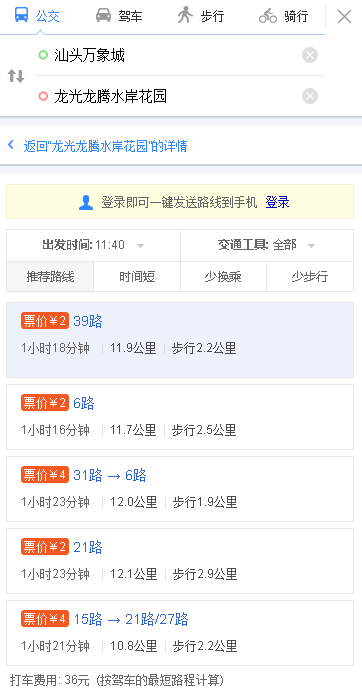Switch to the 少步行 tab

tap(310, 276)
